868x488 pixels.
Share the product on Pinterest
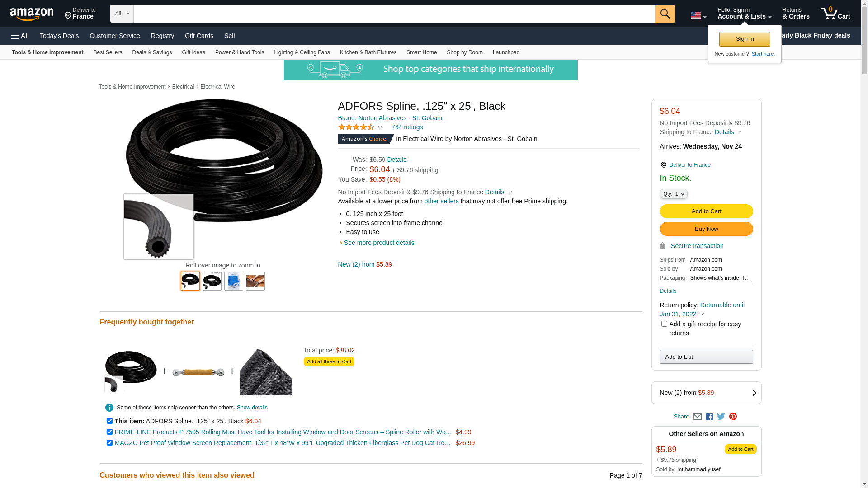point(733,417)
